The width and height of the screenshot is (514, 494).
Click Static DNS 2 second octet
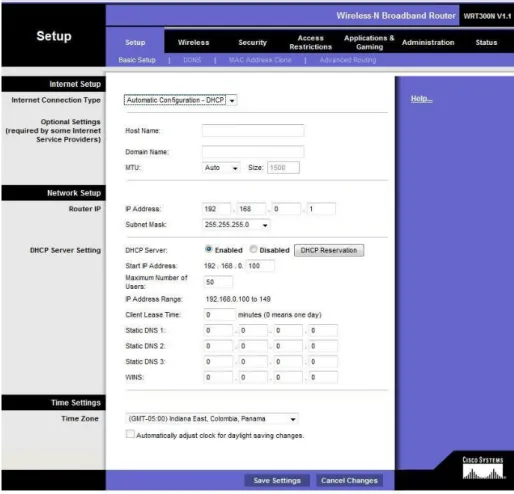(253, 346)
